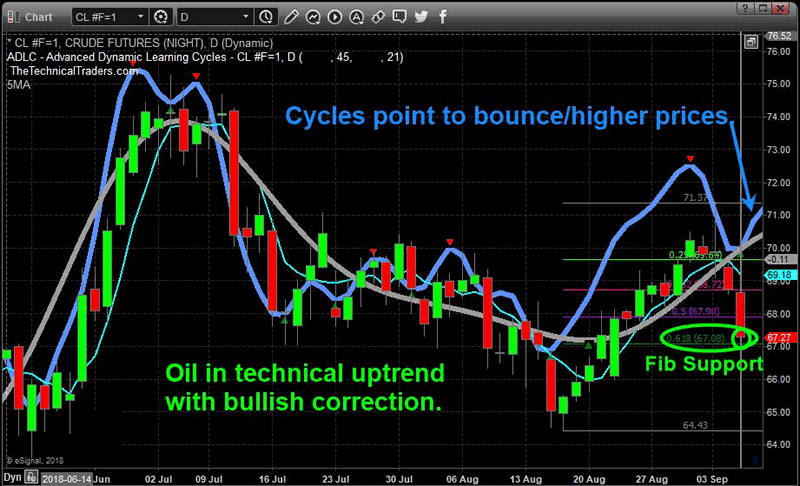Click the 02 Jul date axis label
The image size is (800, 486).
click(158, 479)
